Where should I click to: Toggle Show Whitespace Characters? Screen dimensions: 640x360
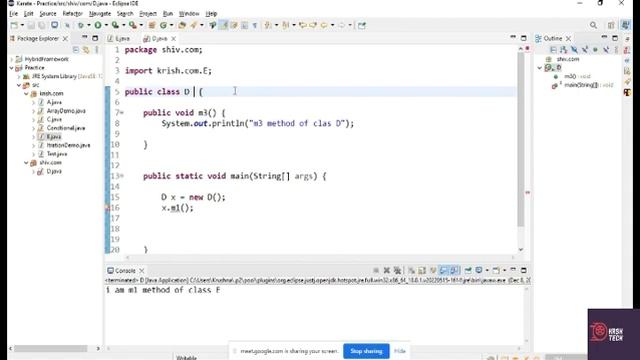(255, 25)
